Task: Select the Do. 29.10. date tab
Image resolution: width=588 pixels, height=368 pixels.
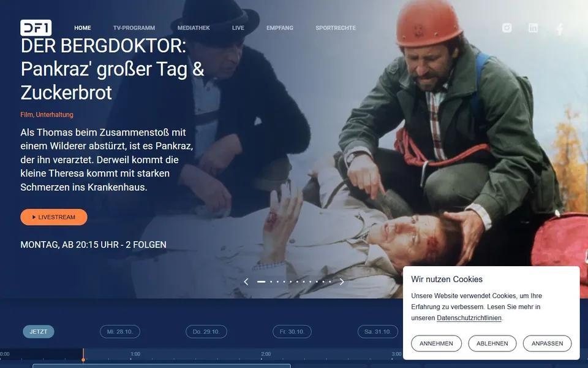Action: pyautogui.click(x=206, y=332)
